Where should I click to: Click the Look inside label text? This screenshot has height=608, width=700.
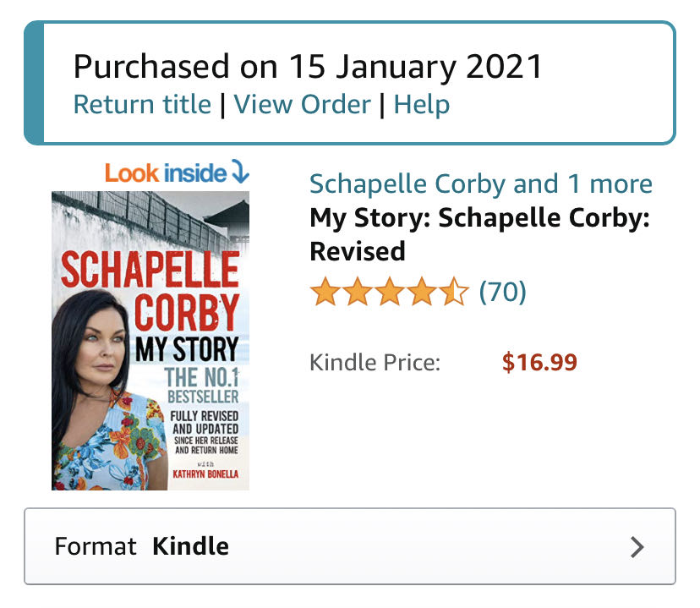pyautogui.click(x=165, y=173)
